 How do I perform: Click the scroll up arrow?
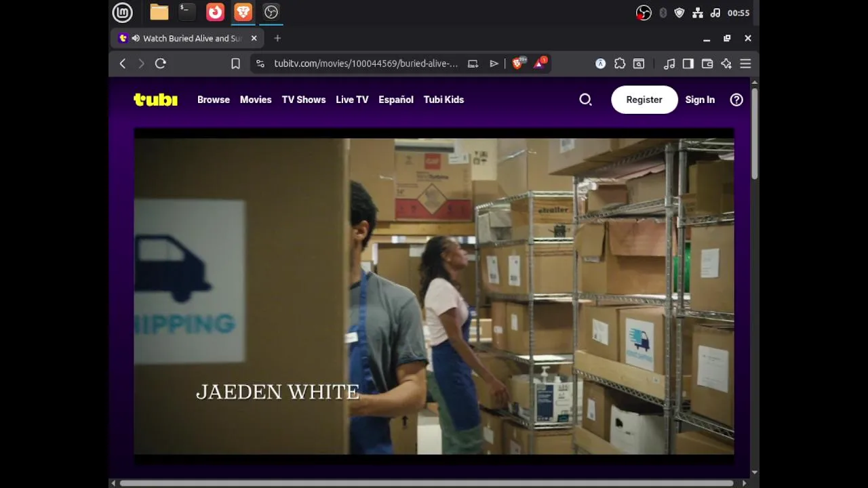pyautogui.click(x=755, y=82)
